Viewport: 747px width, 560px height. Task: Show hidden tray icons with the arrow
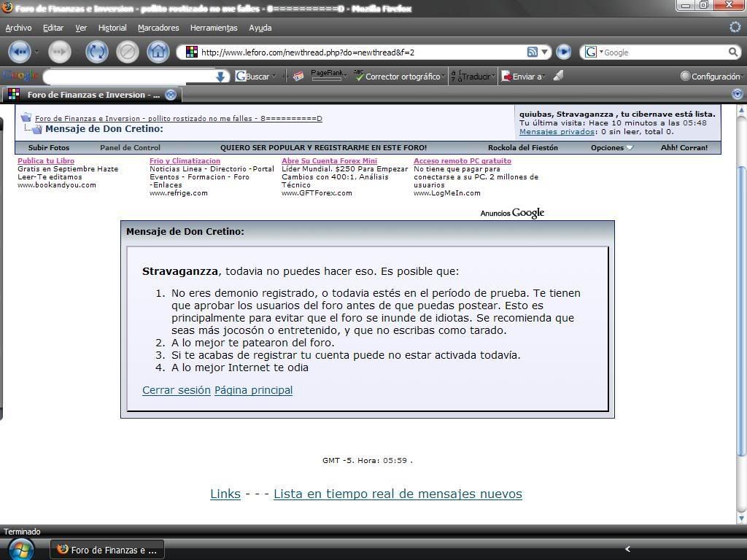tap(627, 549)
